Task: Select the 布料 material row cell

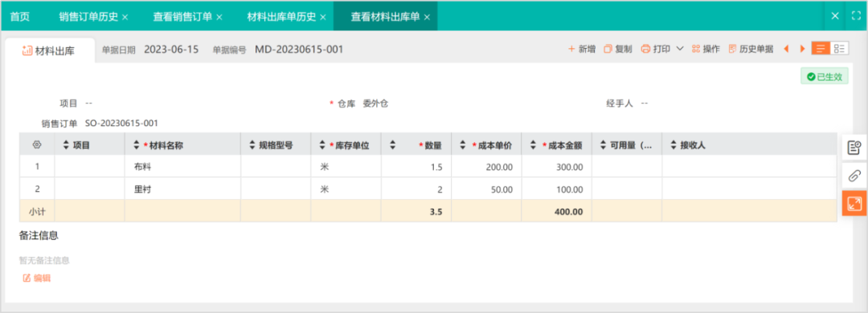Action: pos(182,166)
